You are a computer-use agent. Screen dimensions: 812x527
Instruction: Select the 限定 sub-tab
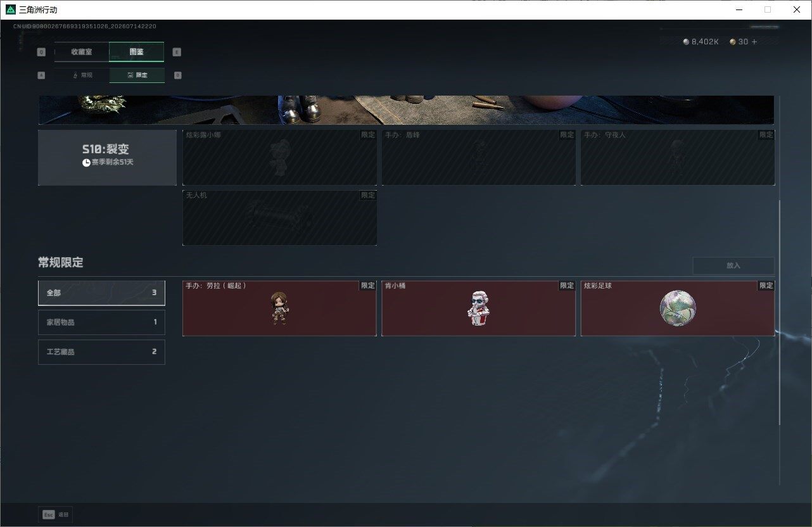click(x=137, y=75)
